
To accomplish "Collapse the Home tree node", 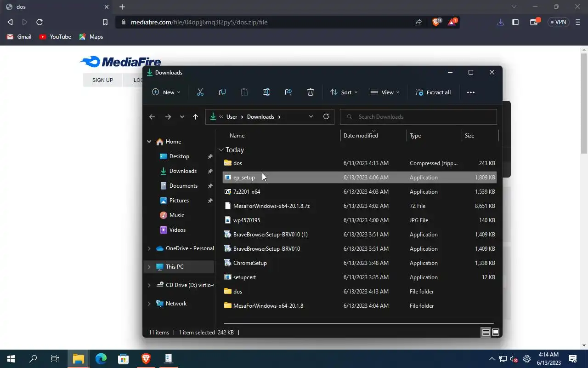I will click(x=149, y=142).
